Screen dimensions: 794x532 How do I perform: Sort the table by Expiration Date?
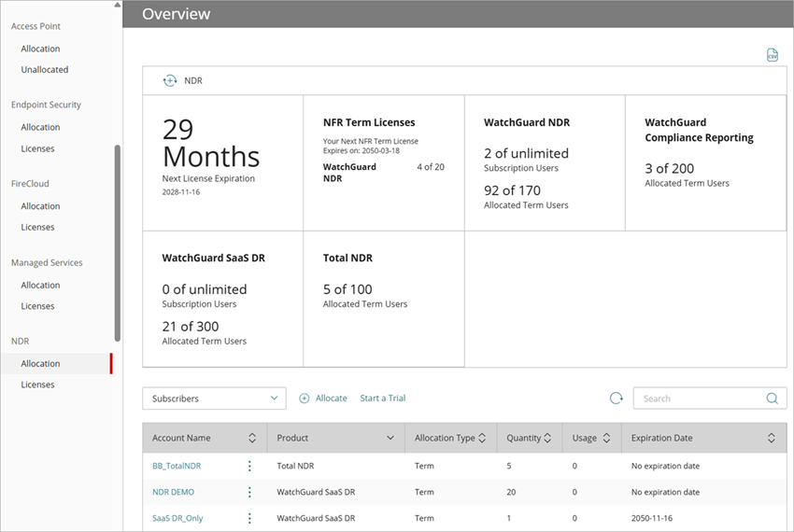[x=772, y=438]
